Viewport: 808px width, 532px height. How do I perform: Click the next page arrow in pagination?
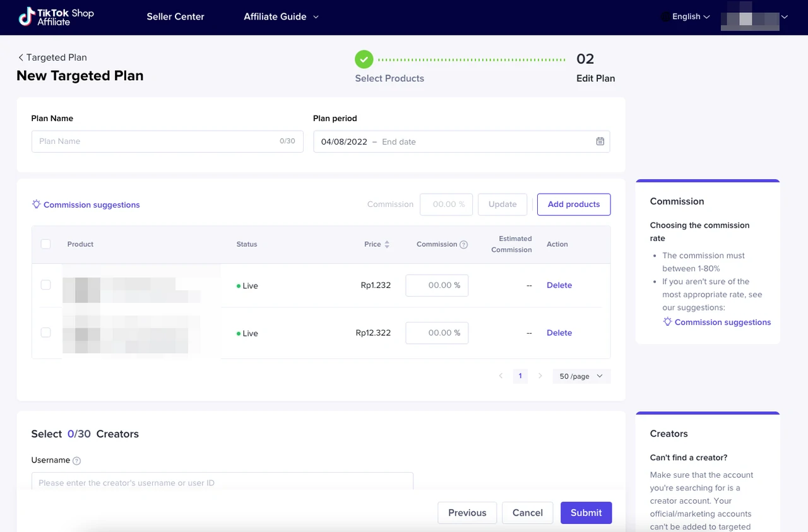pyautogui.click(x=540, y=376)
